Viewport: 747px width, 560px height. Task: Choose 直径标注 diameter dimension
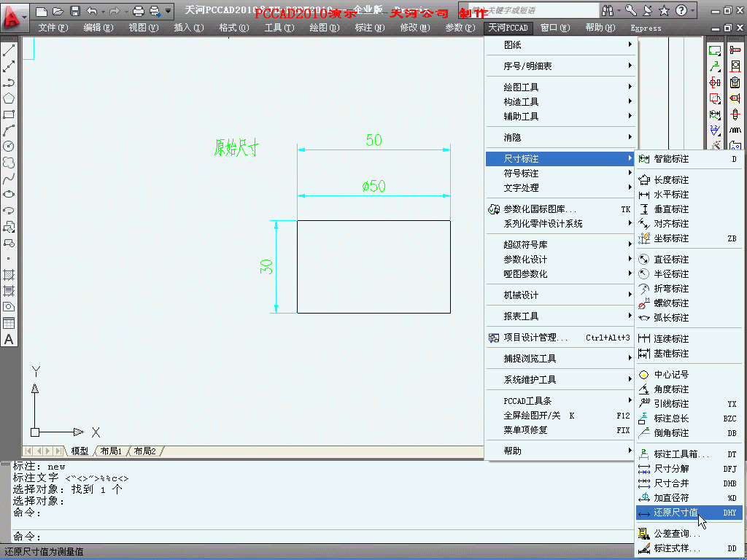689,260
